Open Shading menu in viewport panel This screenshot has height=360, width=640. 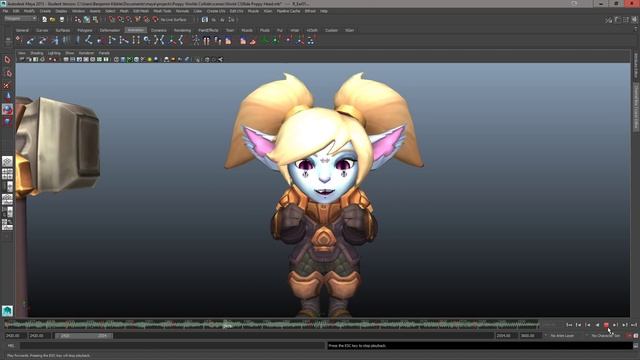point(37,53)
